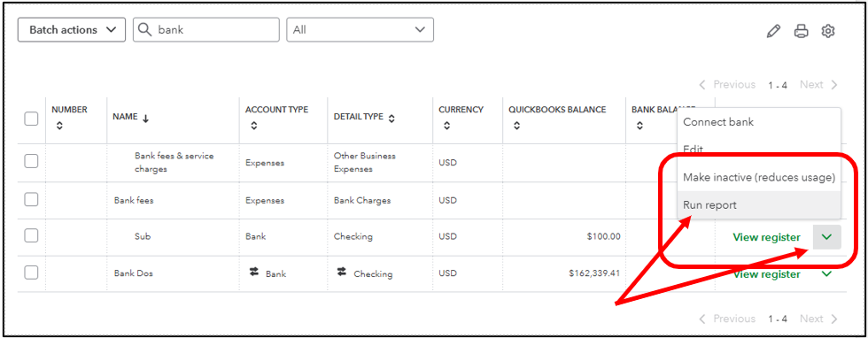Go to Previous page at bottom
Screen dimensions: 868x338
pos(727,319)
